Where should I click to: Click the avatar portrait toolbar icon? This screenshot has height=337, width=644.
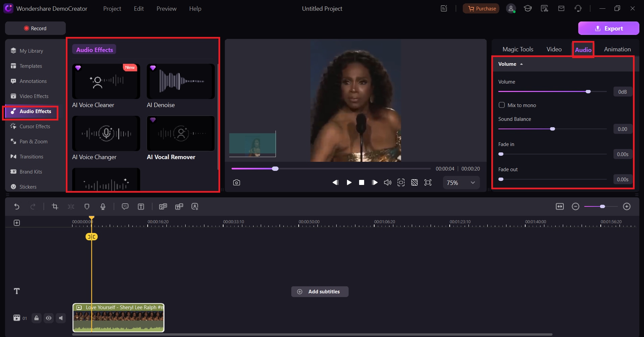pyautogui.click(x=195, y=206)
